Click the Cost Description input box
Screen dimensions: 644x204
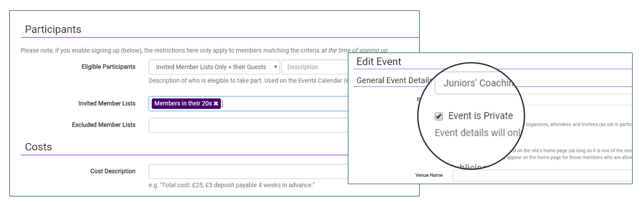tap(248, 171)
